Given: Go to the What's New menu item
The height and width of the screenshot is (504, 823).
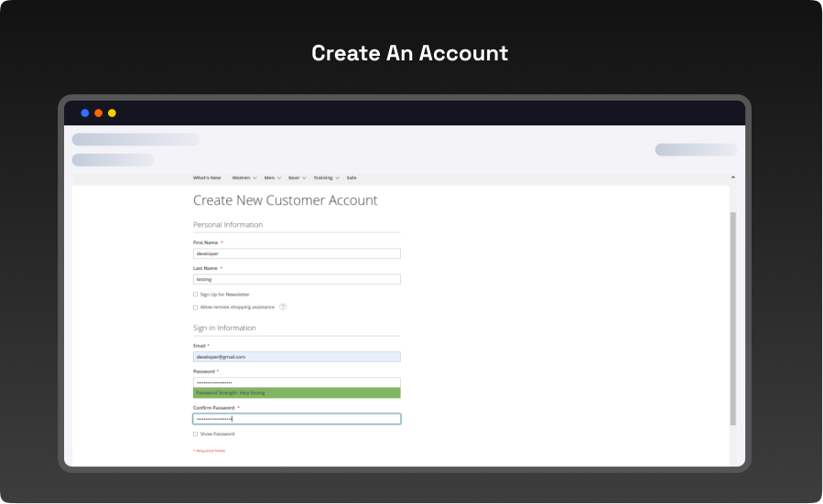Looking at the screenshot, I should point(207,177).
